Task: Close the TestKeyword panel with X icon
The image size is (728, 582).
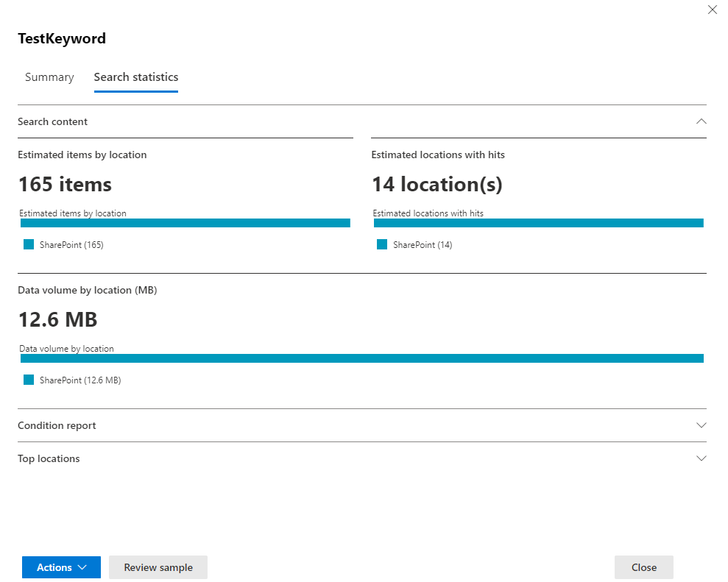Action: coord(712,10)
